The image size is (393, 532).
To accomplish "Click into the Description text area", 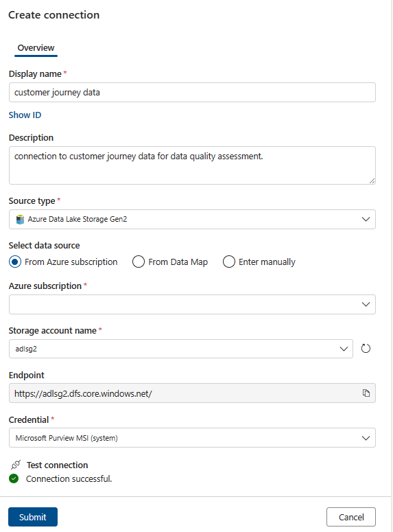I will click(192, 165).
